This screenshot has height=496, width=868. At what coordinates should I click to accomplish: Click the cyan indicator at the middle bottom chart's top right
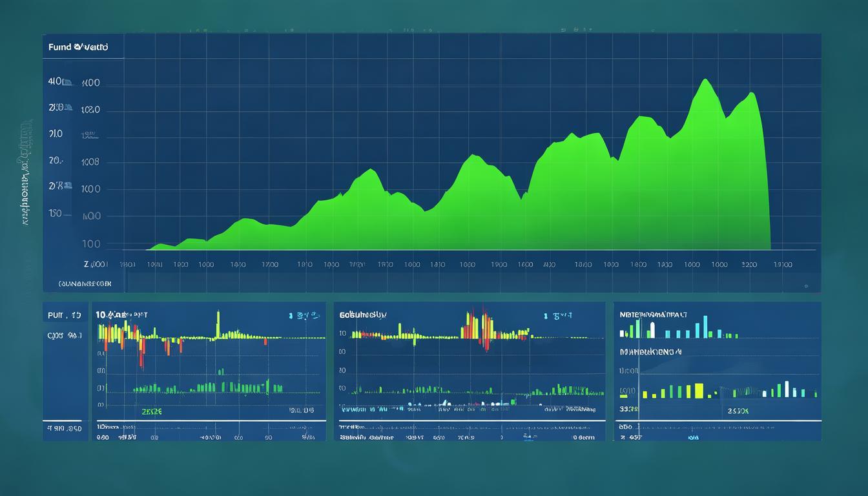[x=558, y=315]
